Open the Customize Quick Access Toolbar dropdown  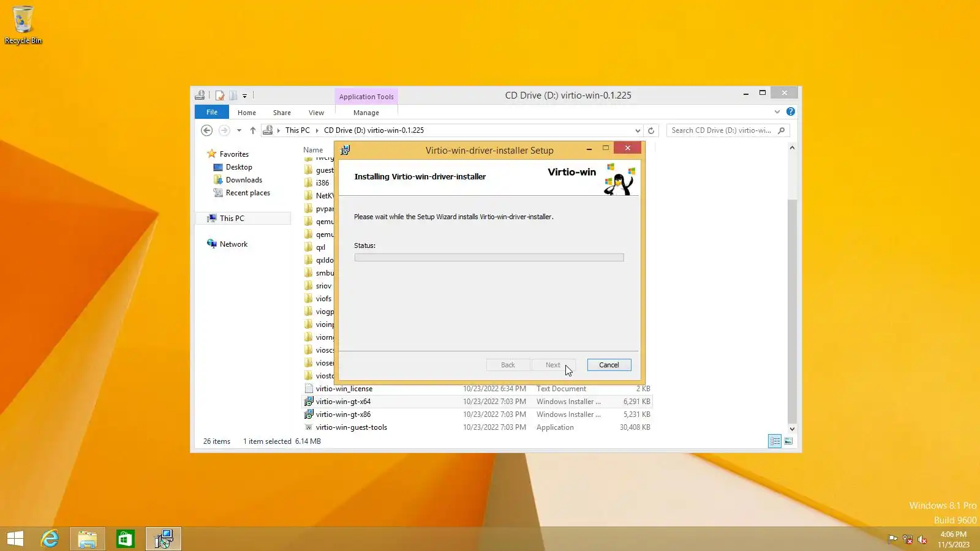(x=244, y=96)
